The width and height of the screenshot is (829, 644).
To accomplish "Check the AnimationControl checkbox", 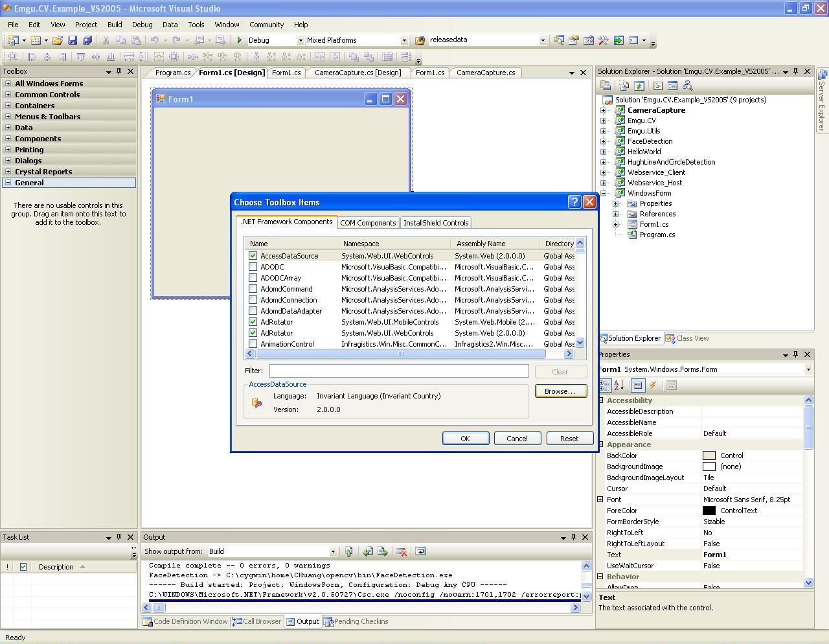I will 253,344.
